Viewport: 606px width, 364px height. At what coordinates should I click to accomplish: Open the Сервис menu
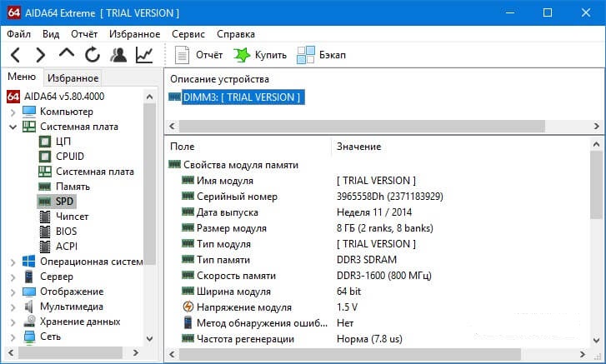tap(188, 34)
